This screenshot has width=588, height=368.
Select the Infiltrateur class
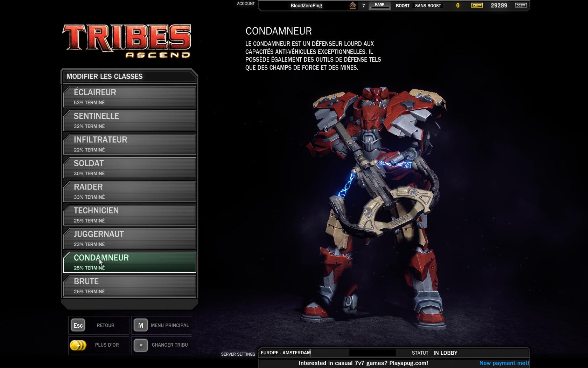pos(129,144)
